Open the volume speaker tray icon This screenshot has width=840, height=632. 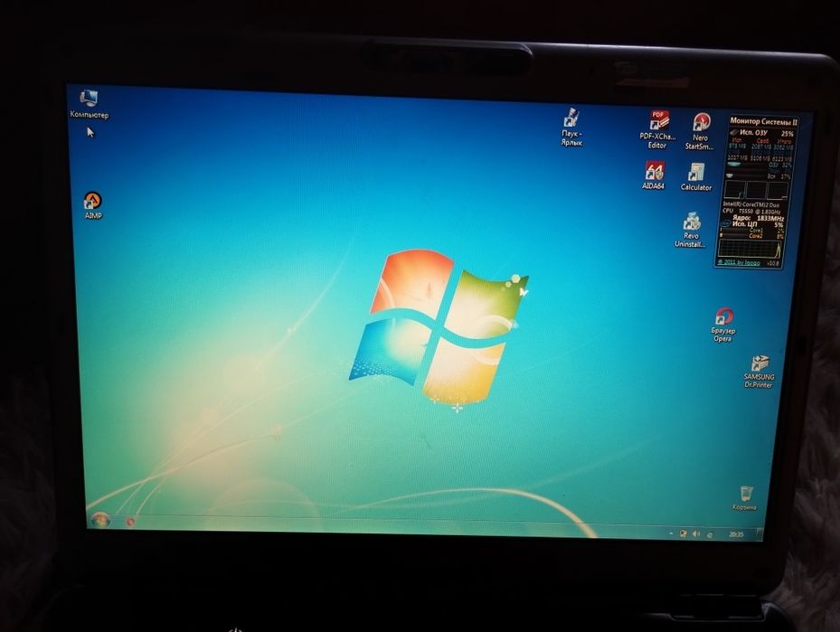[x=696, y=533]
